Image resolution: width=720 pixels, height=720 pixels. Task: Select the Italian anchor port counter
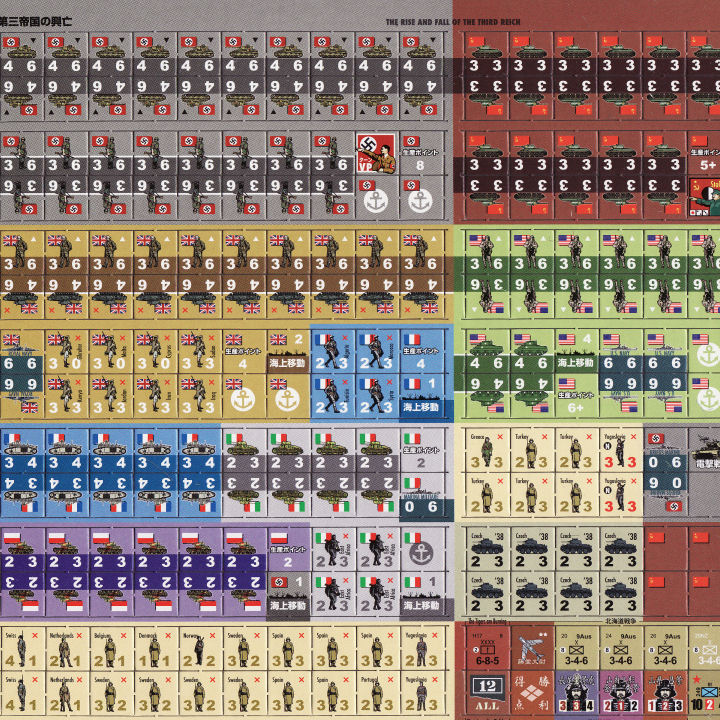click(420, 550)
